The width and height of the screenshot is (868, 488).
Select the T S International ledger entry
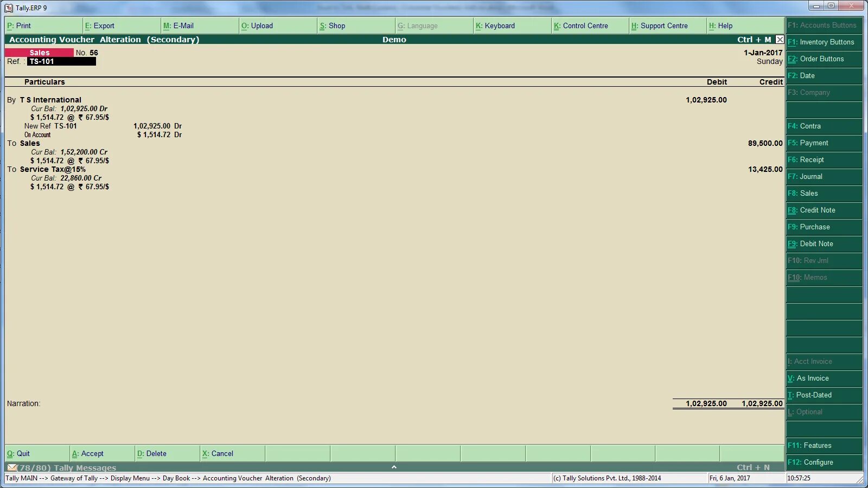tap(50, 100)
